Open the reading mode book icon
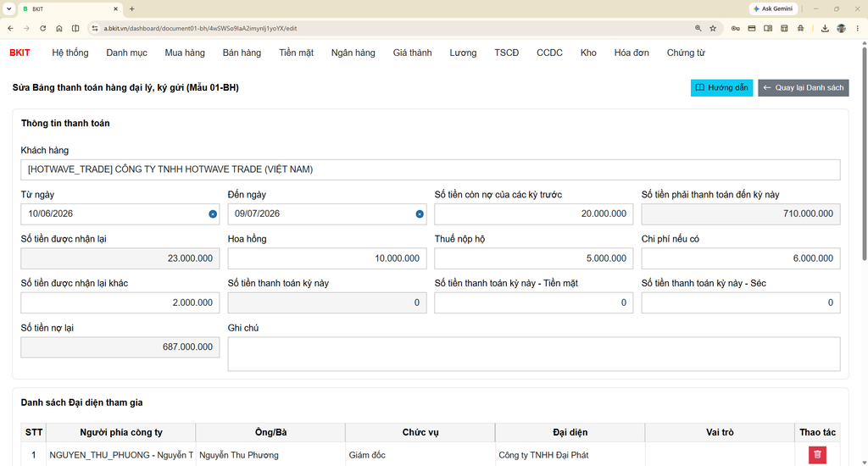The image size is (868, 466). point(768,28)
